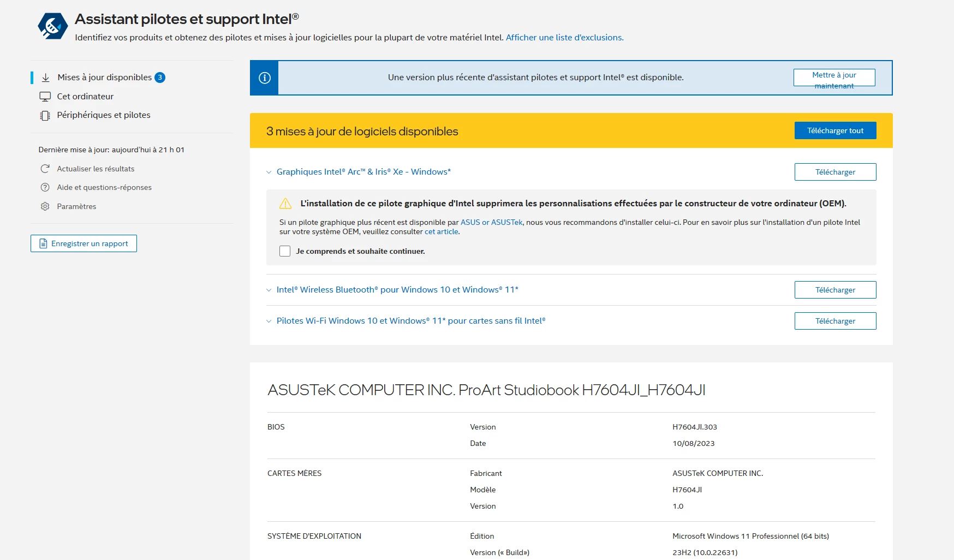Download the Intel Wireless Bluetooth driver

click(x=835, y=290)
